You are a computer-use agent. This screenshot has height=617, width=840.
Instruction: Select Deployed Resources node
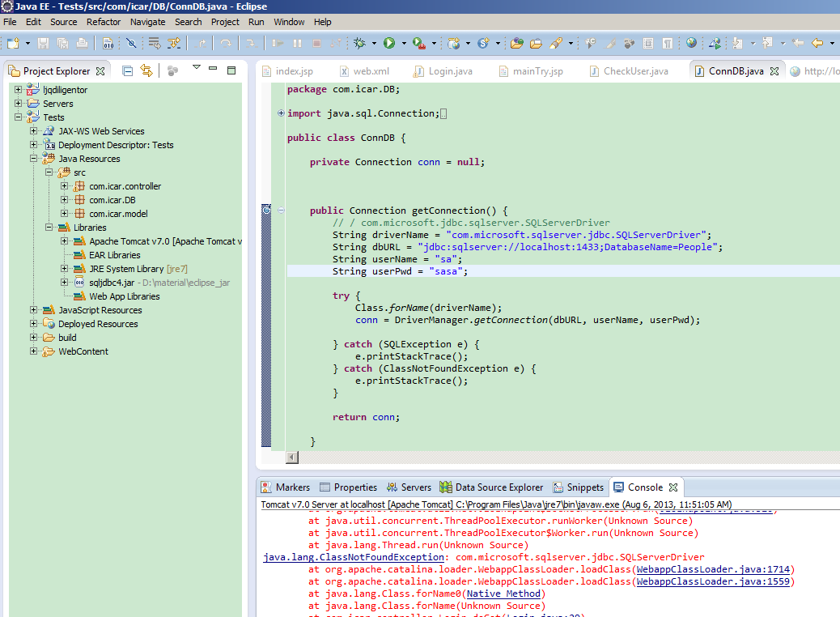pyautogui.click(x=98, y=324)
